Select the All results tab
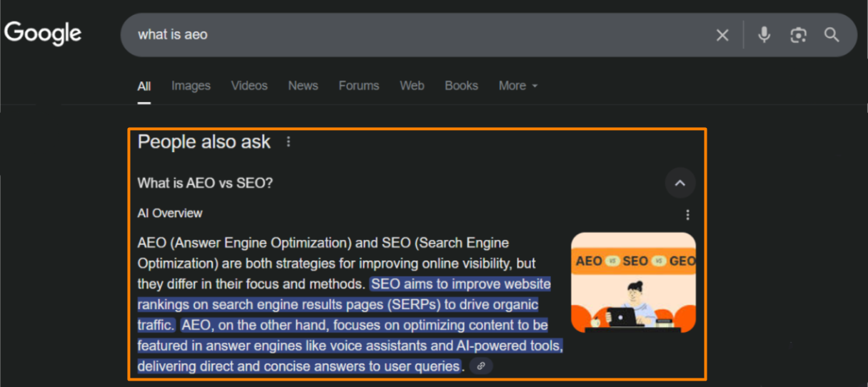 [144, 86]
